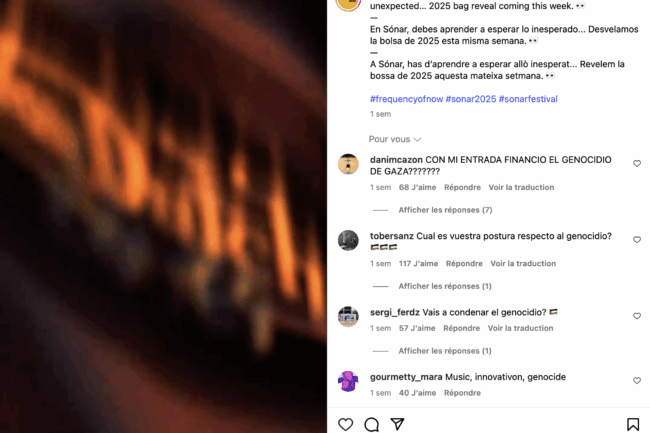
Task: Open the blurred post image
Action: [x=163, y=216]
